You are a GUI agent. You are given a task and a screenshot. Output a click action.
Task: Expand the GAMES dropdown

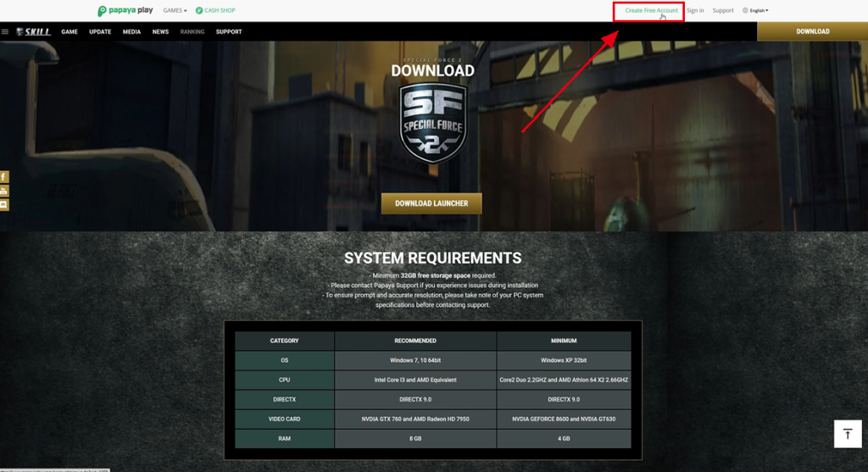(175, 11)
